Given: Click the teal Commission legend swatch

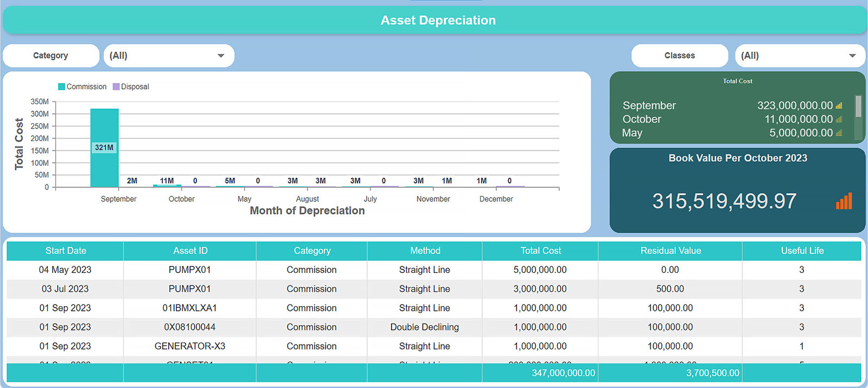Looking at the screenshot, I should [x=61, y=87].
